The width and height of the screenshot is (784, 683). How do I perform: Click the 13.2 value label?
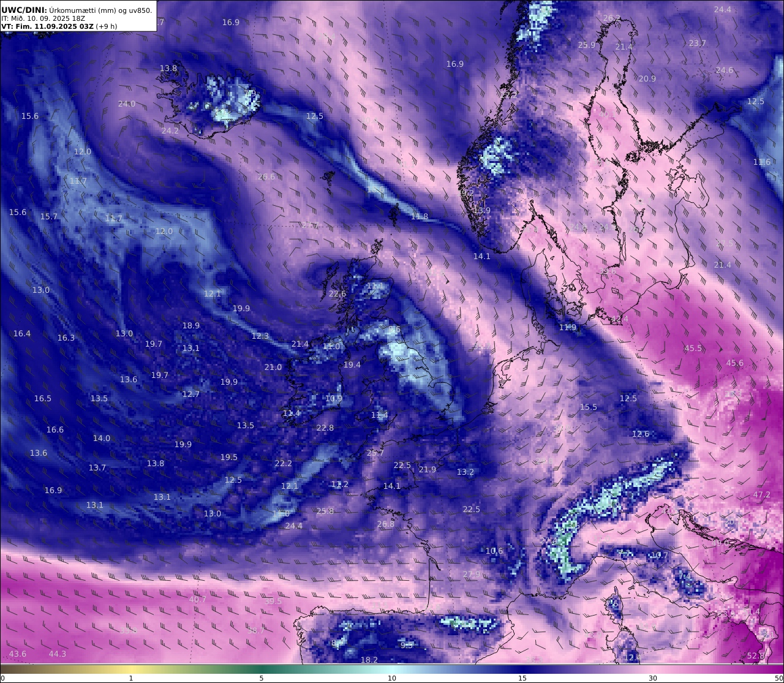(x=466, y=472)
